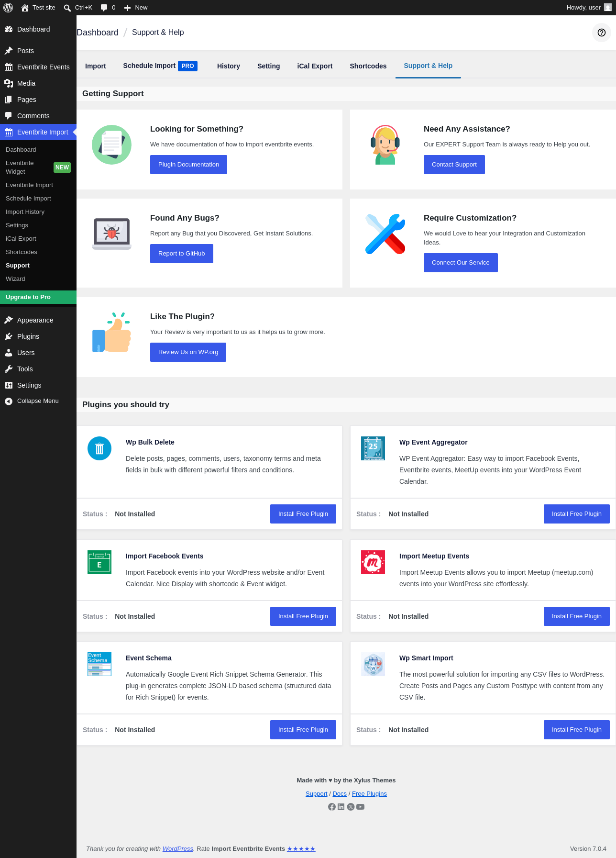
Task: Install the Import Meetup Events free plugin
Action: coord(577,616)
